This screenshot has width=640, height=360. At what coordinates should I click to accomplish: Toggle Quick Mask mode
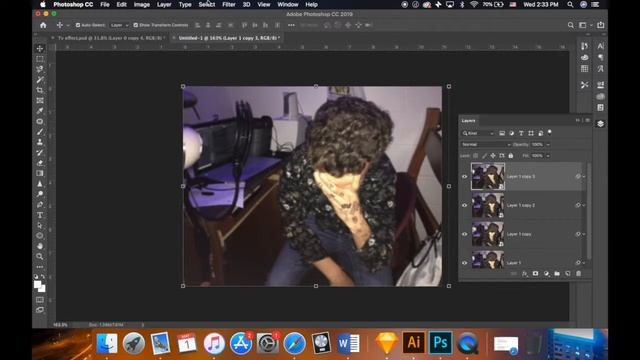click(x=40, y=300)
